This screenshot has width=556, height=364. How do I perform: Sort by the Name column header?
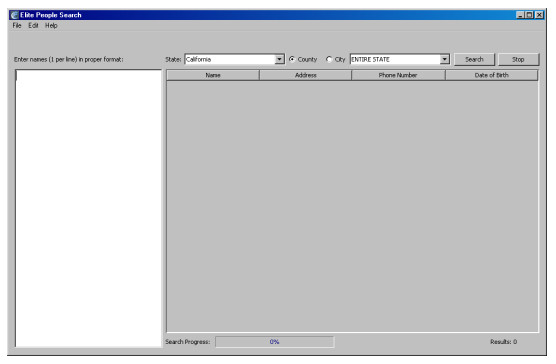coord(213,75)
